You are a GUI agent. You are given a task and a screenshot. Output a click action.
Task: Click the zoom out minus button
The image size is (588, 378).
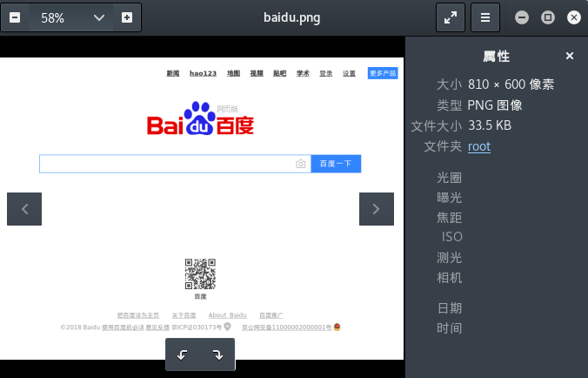pos(15,17)
